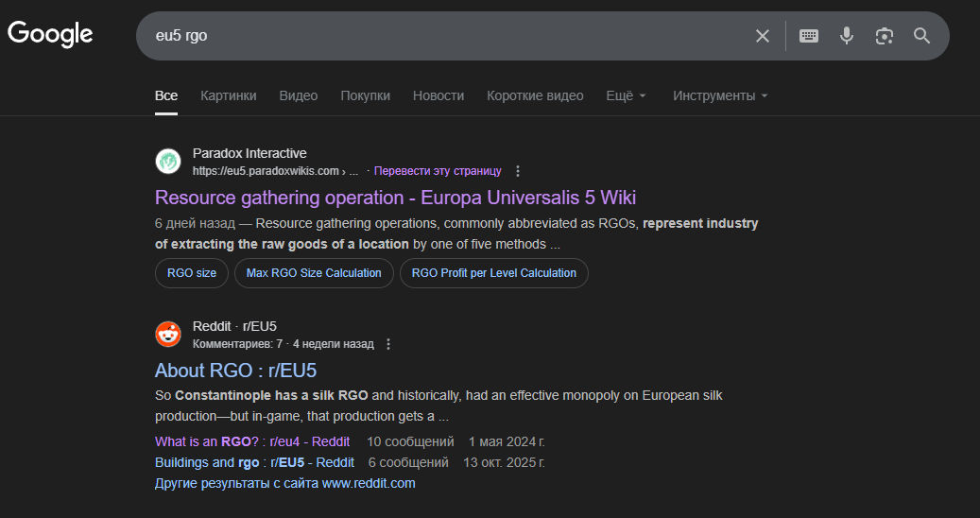Open the "Max RGO Size Calculation" chip
This screenshot has height=518, width=980.
(x=314, y=273)
